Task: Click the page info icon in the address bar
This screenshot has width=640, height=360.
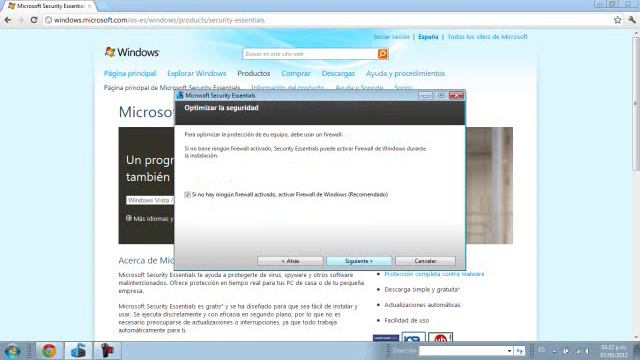Action: pos(48,20)
